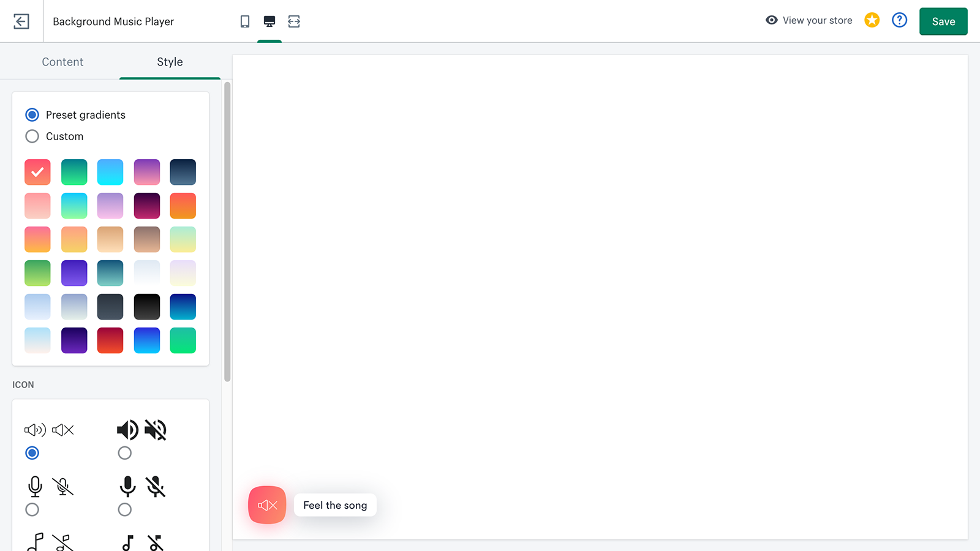Click the eye icon beside View your store
980x551 pixels.
pyautogui.click(x=772, y=20)
